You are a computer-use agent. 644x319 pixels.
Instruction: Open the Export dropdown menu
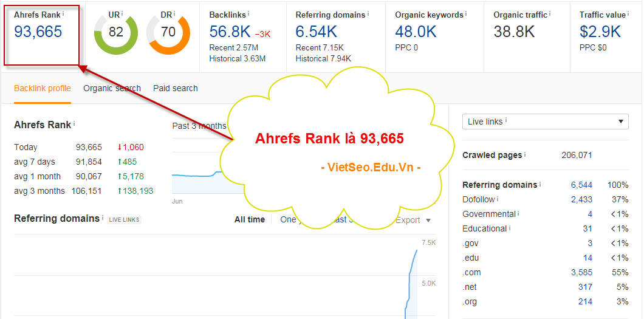point(413,220)
